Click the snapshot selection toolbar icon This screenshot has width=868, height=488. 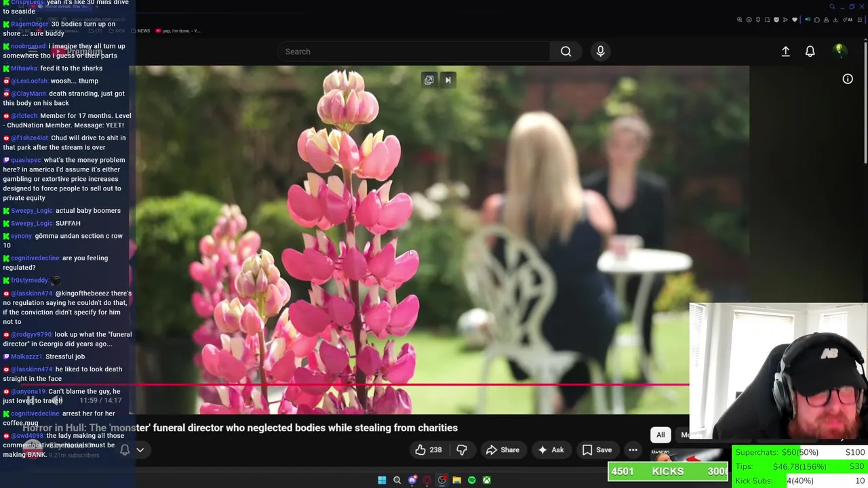coord(767,20)
